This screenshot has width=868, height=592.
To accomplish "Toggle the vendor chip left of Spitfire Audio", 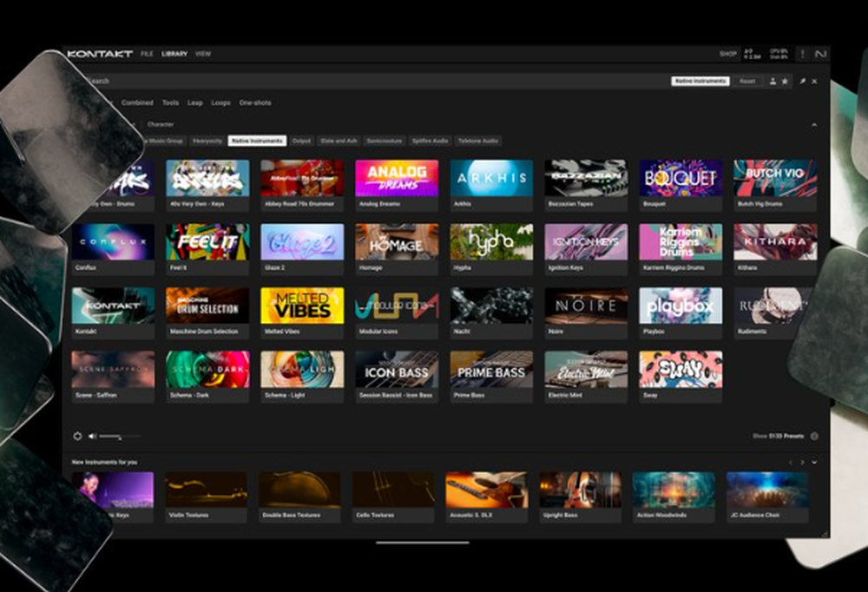I will tap(385, 141).
